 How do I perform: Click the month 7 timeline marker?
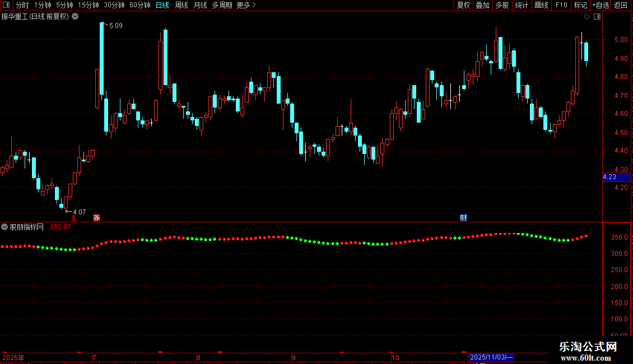point(94,357)
